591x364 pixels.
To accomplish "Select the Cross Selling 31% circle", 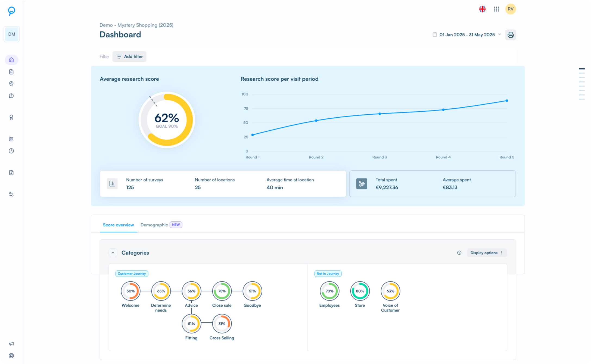I will pyautogui.click(x=222, y=324).
